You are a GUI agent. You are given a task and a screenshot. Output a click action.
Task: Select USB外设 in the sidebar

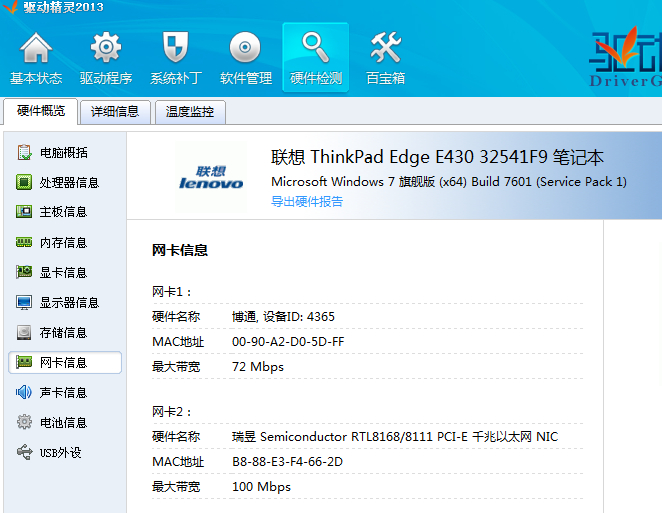(x=65, y=452)
